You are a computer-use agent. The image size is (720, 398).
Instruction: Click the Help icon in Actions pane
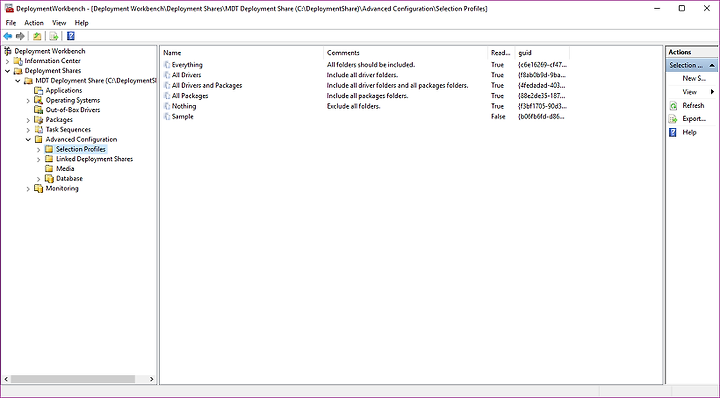point(673,132)
